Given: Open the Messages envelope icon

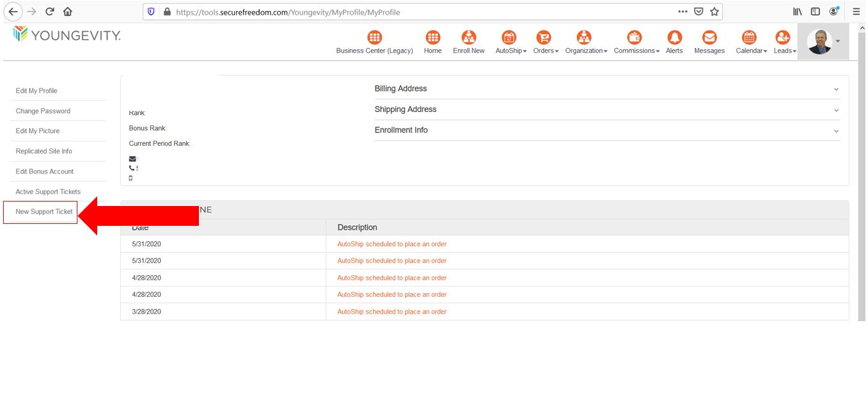Looking at the screenshot, I should (x=709, y=38).
